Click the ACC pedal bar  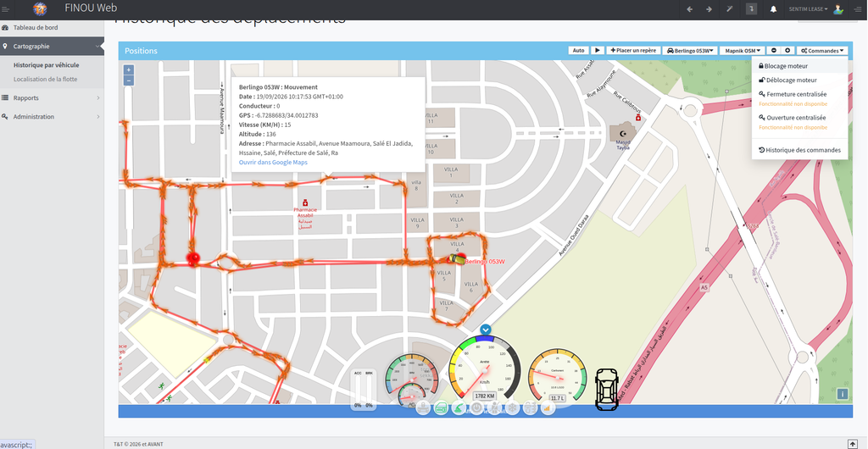358,390
